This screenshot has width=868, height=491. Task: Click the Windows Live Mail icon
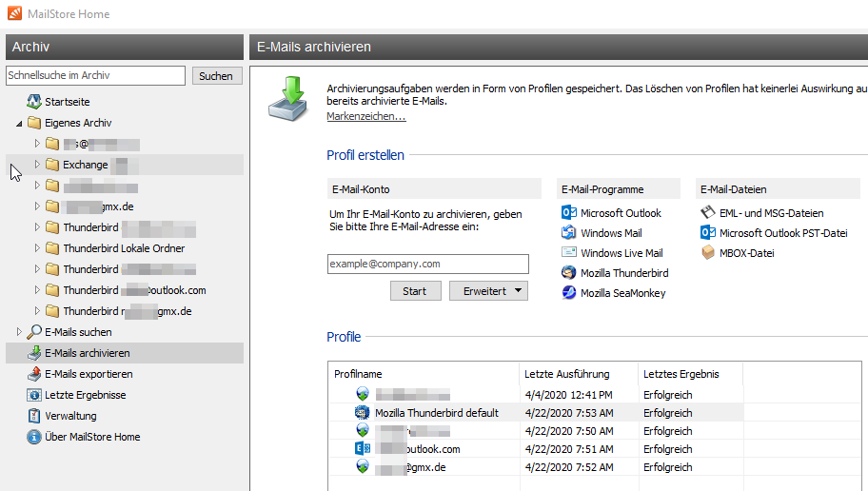click(569, 252)
